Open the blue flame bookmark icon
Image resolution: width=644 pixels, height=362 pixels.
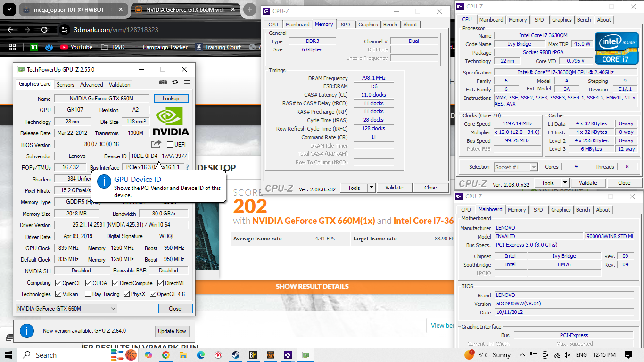[49, 47]
